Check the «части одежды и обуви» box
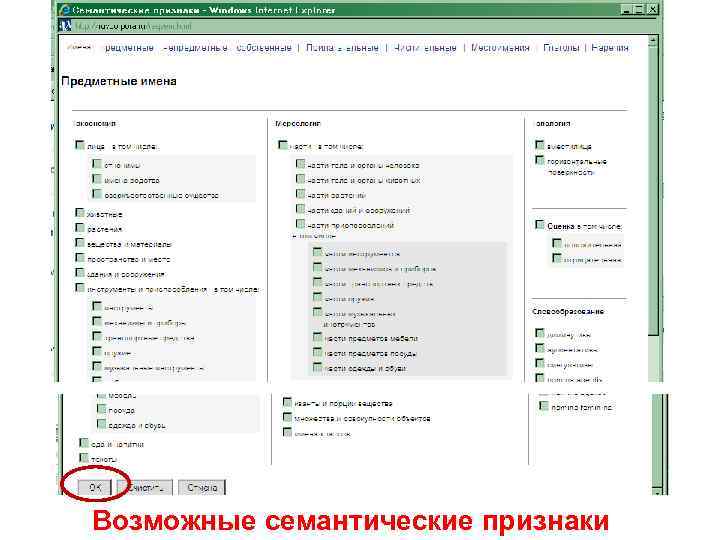Image resolution: width=720 pixels, height=540 pixels. tap(317, 367)
